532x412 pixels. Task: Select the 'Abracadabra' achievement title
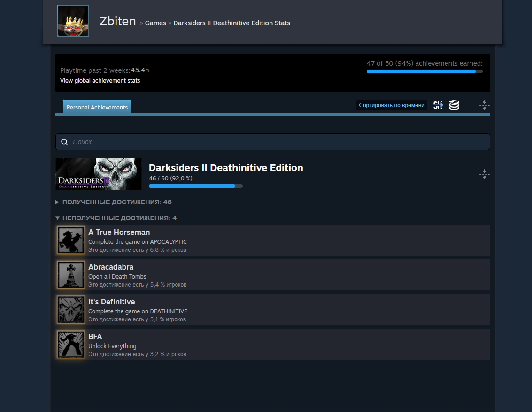(x=111, y=267)
